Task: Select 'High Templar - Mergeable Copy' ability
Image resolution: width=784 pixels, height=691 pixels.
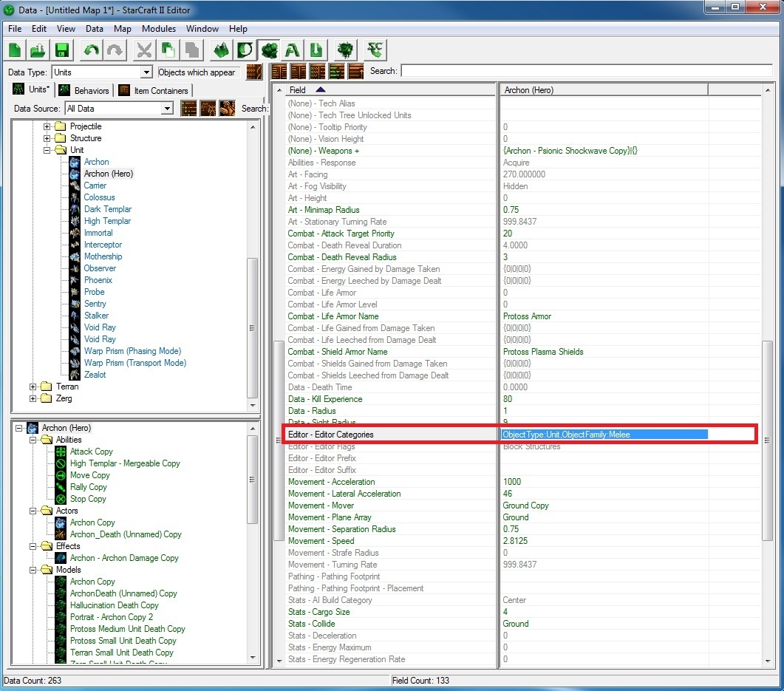Action: [x=125, y=463]
